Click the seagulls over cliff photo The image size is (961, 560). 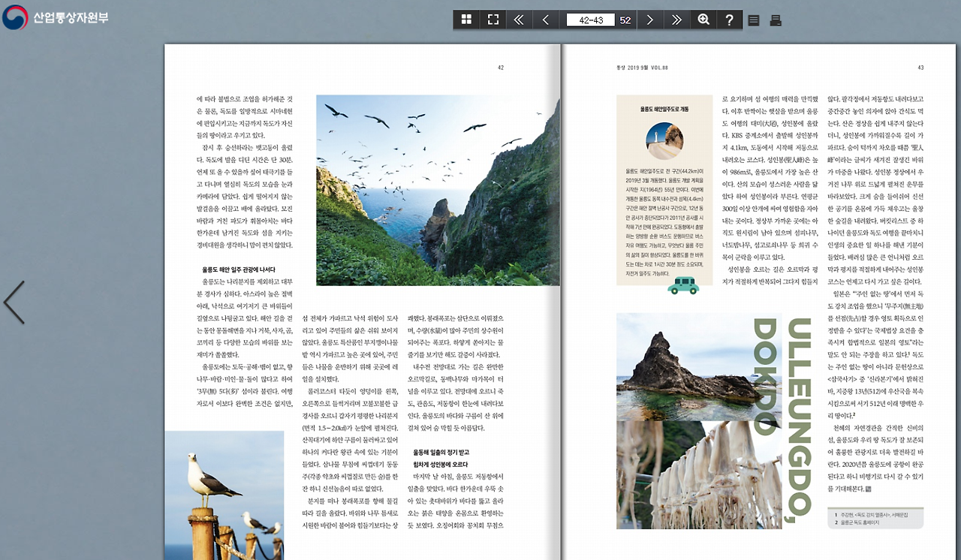pos(438,190)
